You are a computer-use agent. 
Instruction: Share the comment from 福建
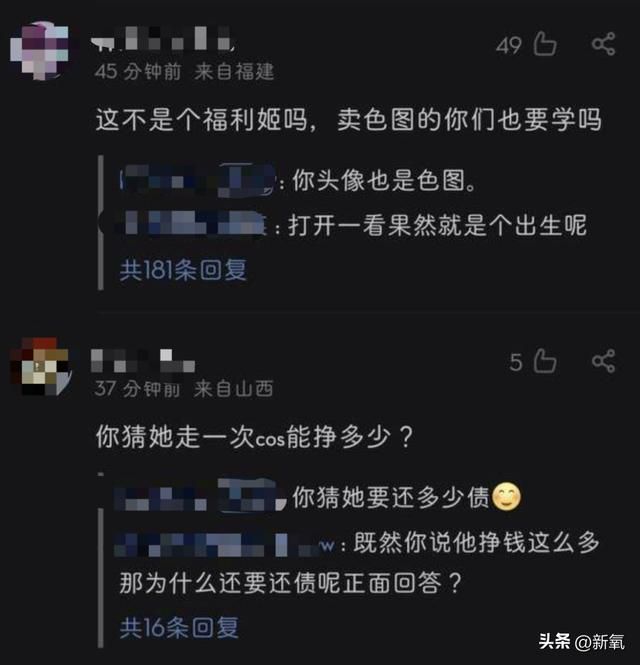pyautogui.click(x=603, y=44)
